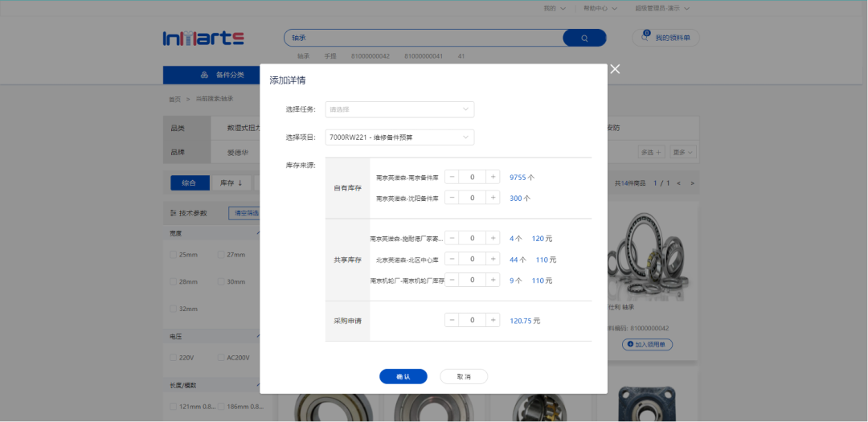Click the 轴承 search input field
Viewport: 868px width, 422px height.
pyautogui.click(x=424, y=38)
